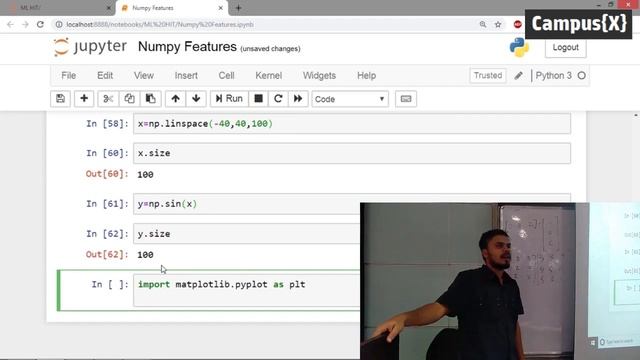Open the Cell menu
This screenshot has height=360, width=640.
(227, 76)
